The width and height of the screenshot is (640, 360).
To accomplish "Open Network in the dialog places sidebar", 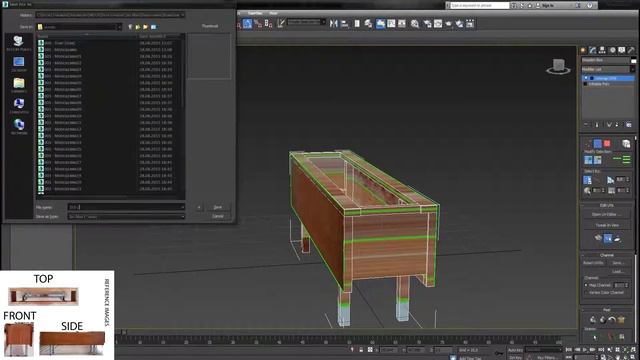I will tap(19, 127).
